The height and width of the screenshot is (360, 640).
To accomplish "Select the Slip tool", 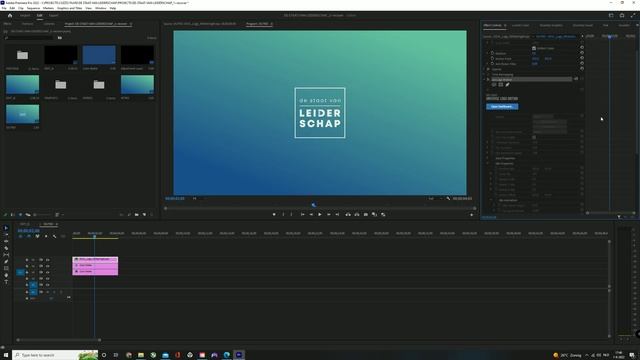I will tap(6, 255).
